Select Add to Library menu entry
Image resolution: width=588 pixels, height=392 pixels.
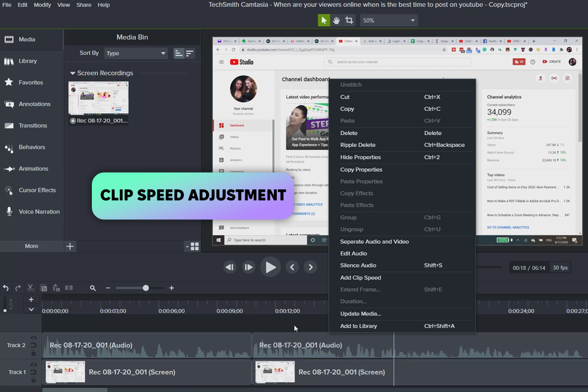coord(402,326)
